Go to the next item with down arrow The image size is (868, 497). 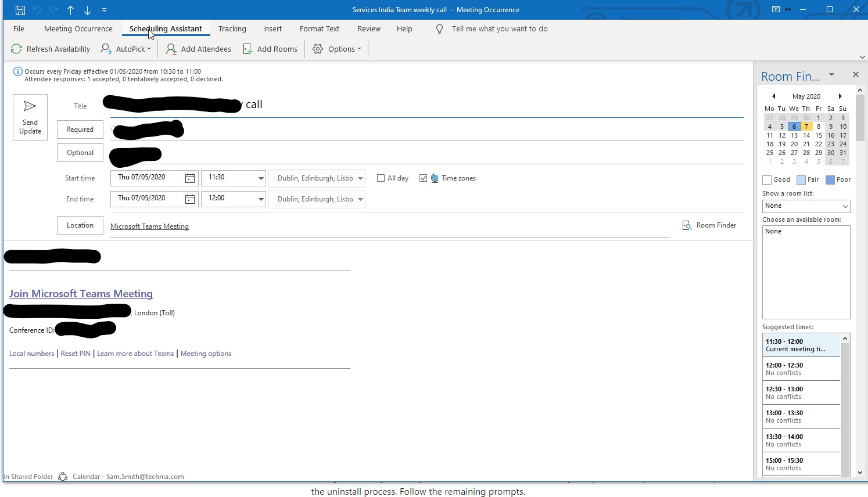[88, 10]
